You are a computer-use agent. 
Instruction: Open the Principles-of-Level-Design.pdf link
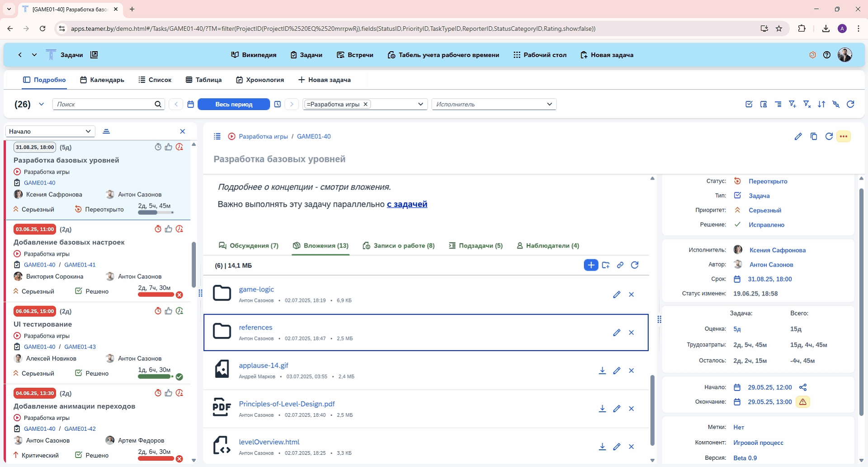click(x=287, y=404)
